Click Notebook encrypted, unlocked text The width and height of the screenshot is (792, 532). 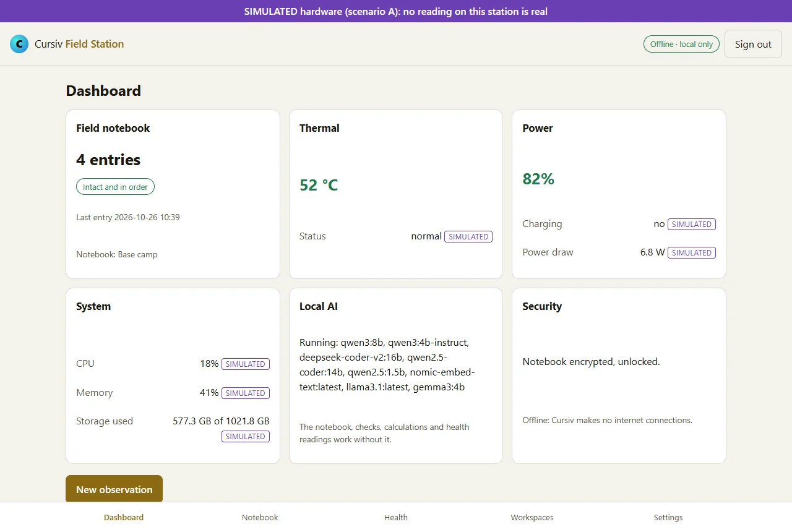point(591,362)
